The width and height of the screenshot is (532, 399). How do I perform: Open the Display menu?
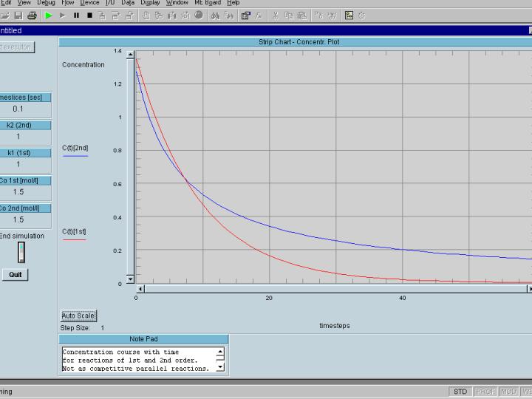(x=150, y=3)
